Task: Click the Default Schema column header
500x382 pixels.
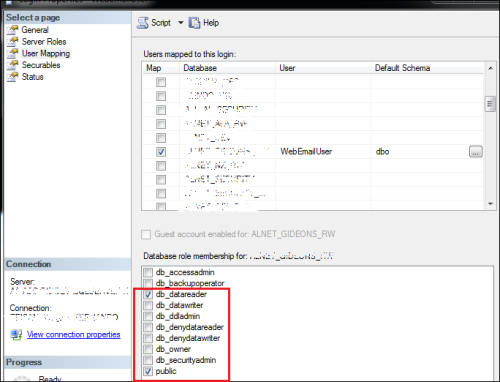Action: pyautogui.click(x=427, y=68)
